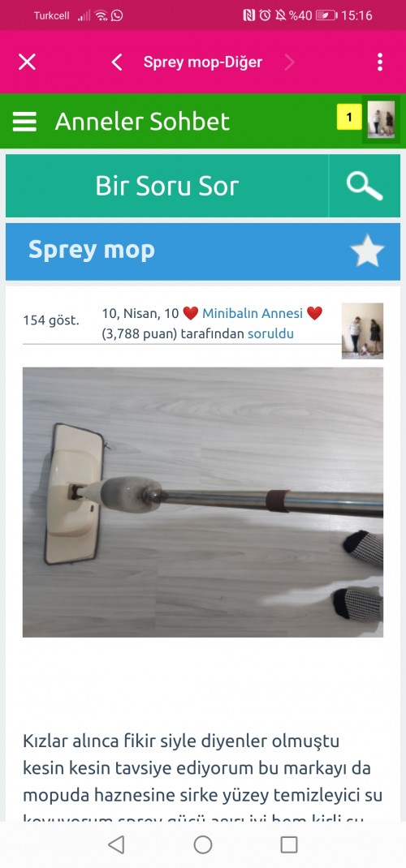Screen dimensions: 406x868
Task: Open the soruldu link
Action: pos(271,333)
